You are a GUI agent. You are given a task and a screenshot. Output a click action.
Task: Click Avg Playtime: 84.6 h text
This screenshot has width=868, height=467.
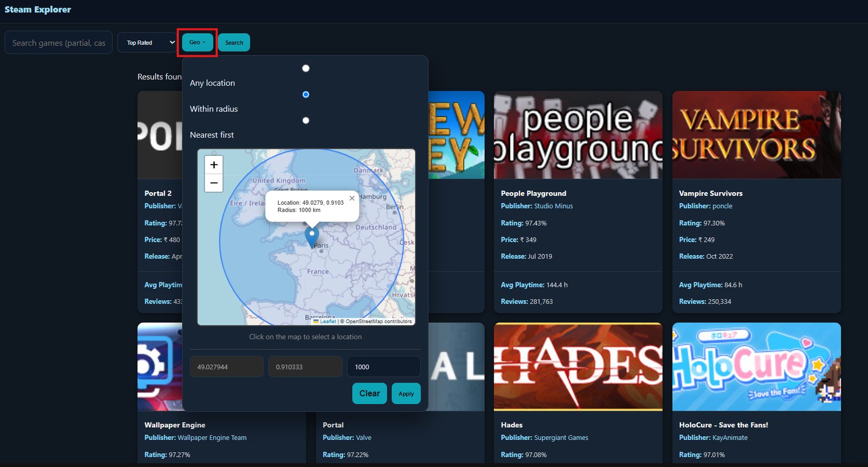point(710,285)
